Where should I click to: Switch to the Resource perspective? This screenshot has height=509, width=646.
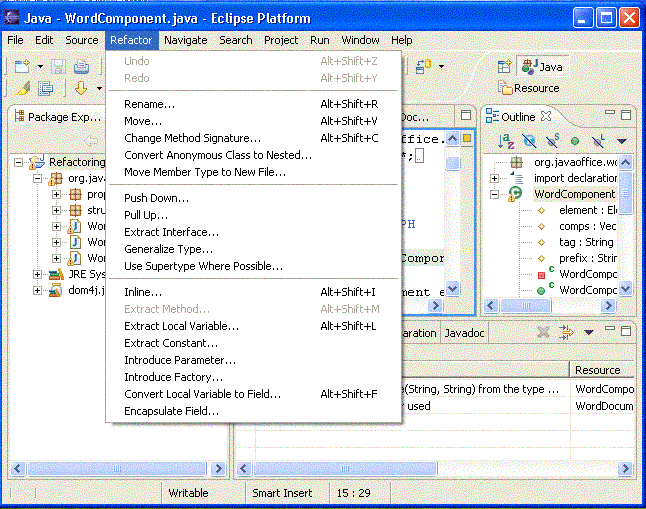click(529, 88)
